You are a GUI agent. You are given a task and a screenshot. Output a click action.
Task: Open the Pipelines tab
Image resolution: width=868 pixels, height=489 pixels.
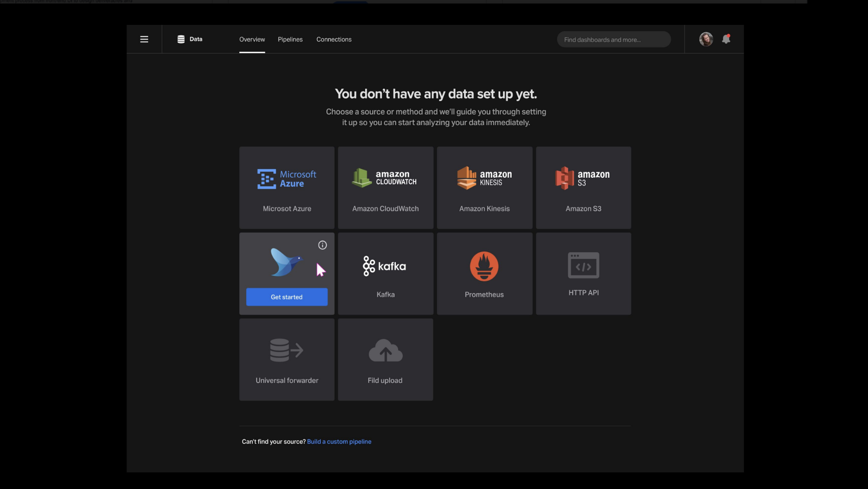click(x=290, y=39)
